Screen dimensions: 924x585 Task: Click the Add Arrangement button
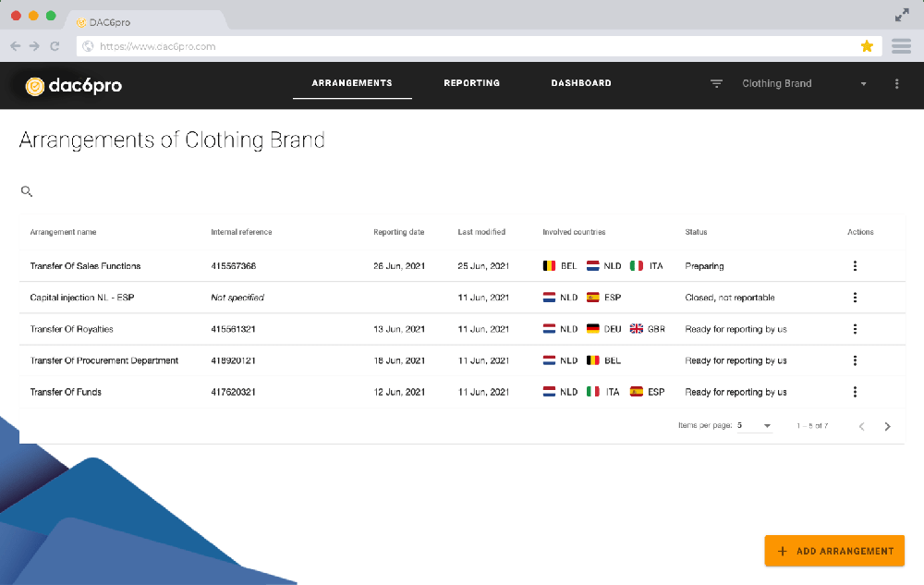(833, 551)
